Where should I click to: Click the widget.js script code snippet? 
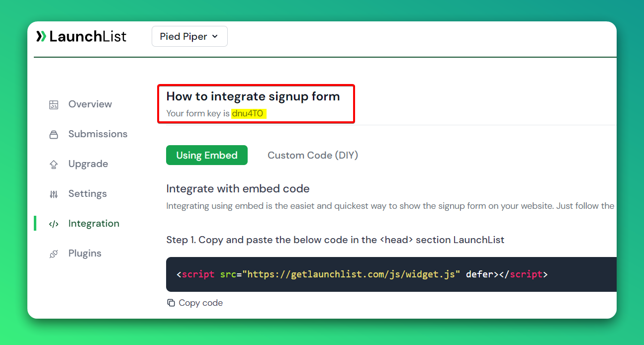[362, 274]
